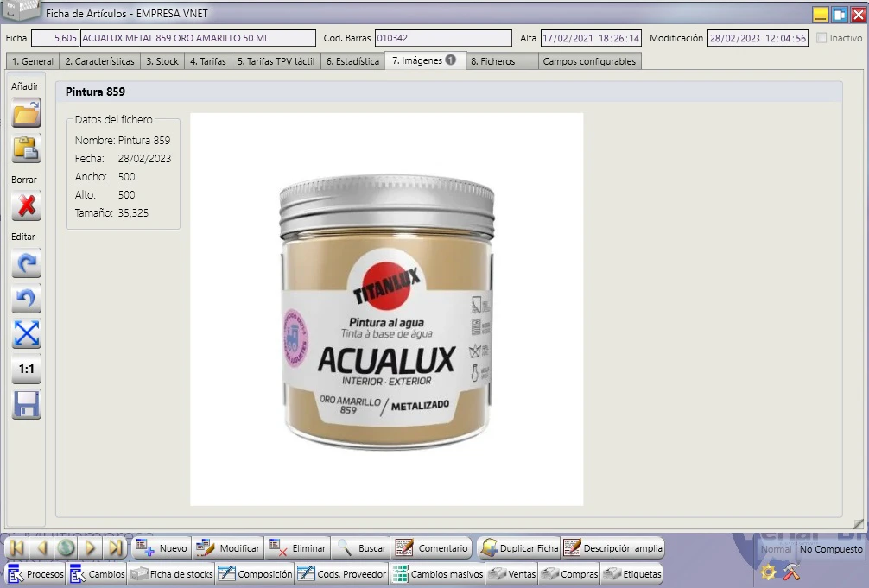Click the green refresh globe icon

coord(66,548)
